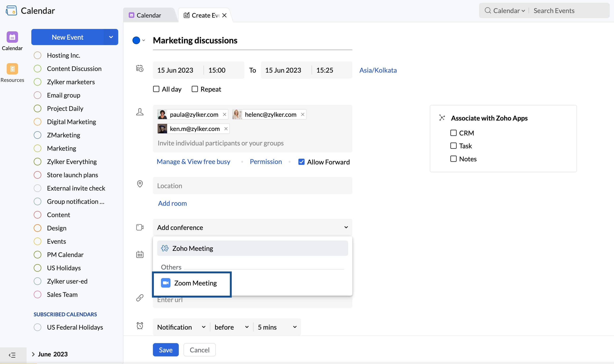Click the Design calendar orange circle
Screen dimensions: 614x364
click(38, 228)
